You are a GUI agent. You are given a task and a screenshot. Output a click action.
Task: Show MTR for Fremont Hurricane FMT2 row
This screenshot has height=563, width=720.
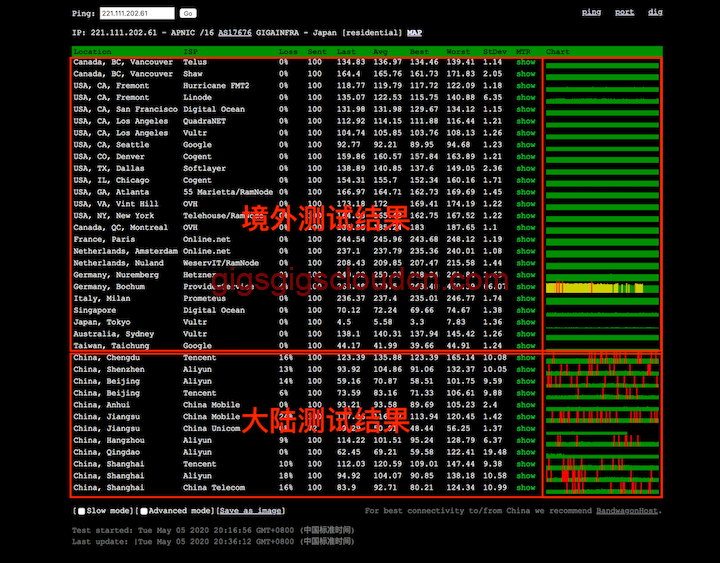(x=525, y=86)
